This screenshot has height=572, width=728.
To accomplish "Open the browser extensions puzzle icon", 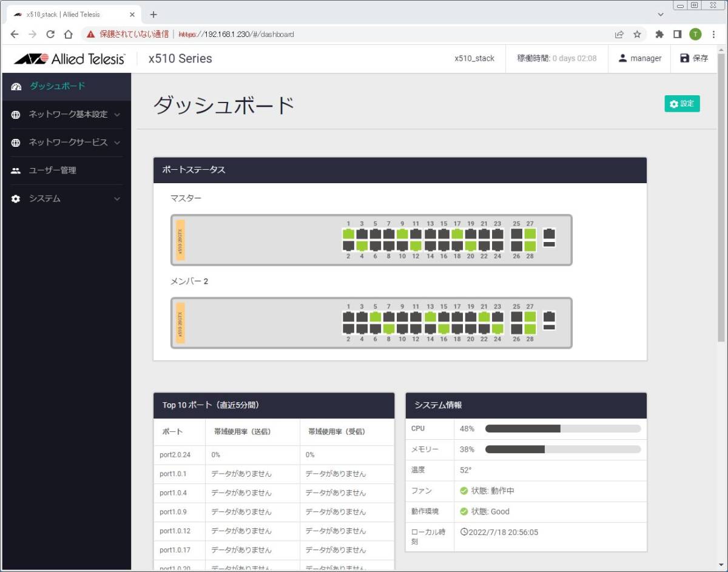I will (659, 35).
